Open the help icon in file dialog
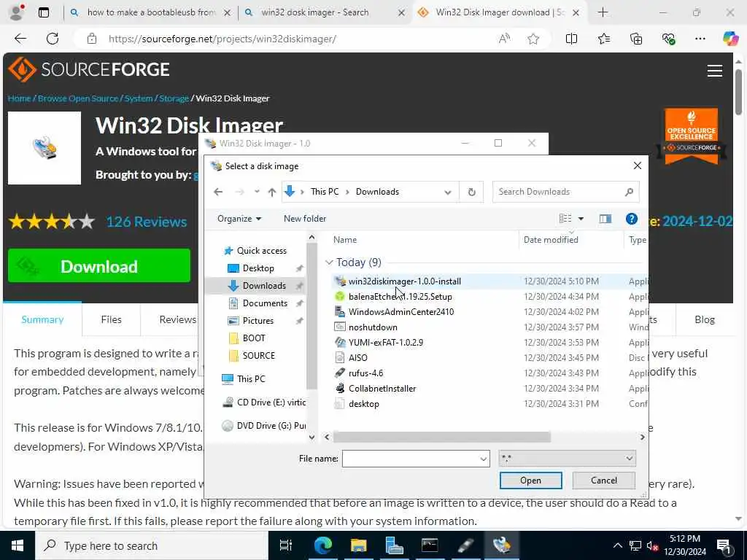 [631, 219]
